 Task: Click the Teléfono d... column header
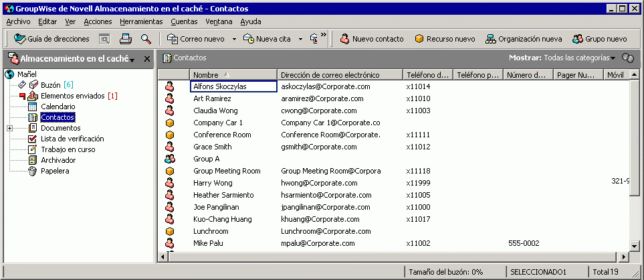click(427, 74)
